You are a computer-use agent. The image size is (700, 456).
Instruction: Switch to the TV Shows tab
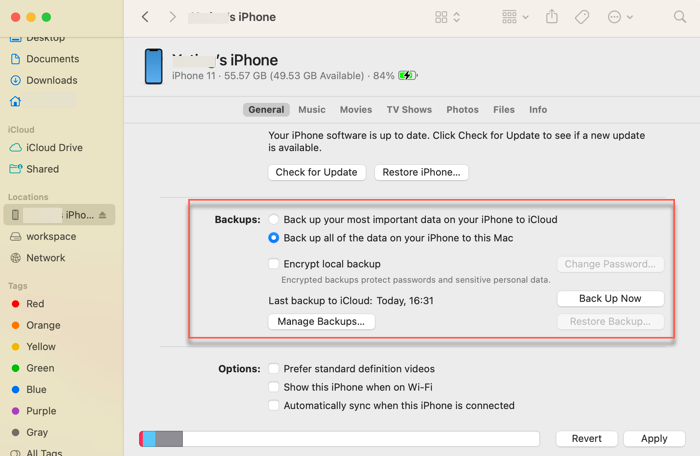(409, 109)
